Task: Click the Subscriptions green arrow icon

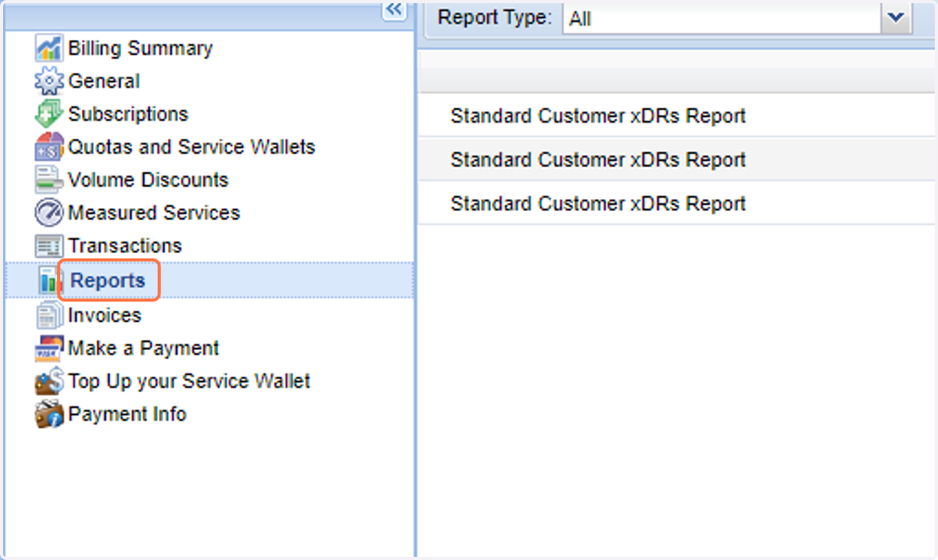Action: point(48,114)
